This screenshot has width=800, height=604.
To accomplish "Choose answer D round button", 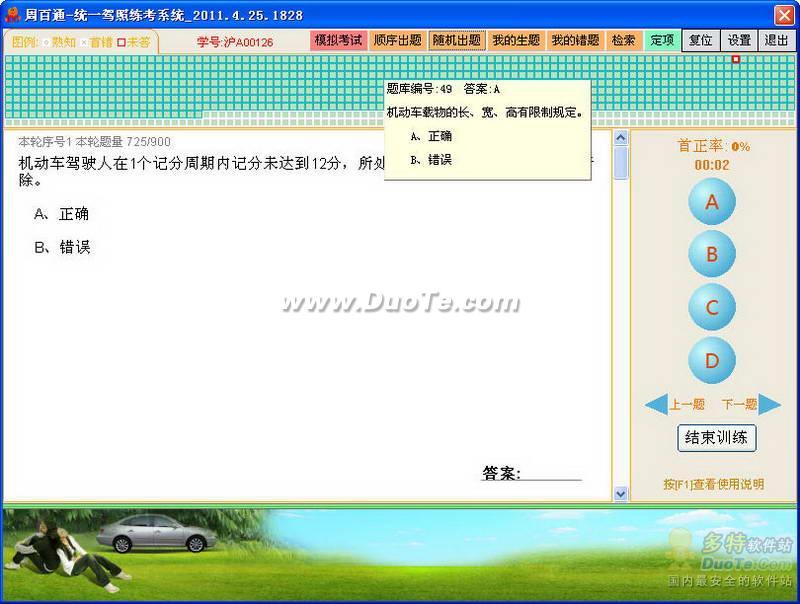I will 712,360.
